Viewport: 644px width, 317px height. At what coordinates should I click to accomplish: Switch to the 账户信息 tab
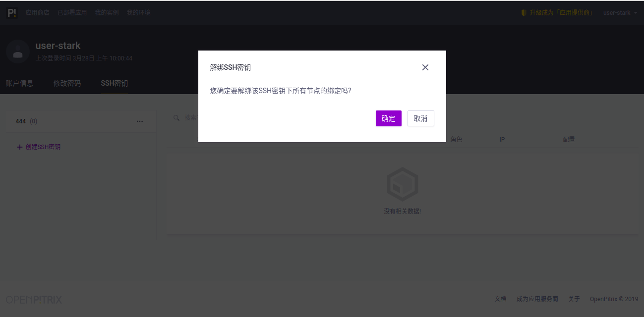click(x=20, y=83)
